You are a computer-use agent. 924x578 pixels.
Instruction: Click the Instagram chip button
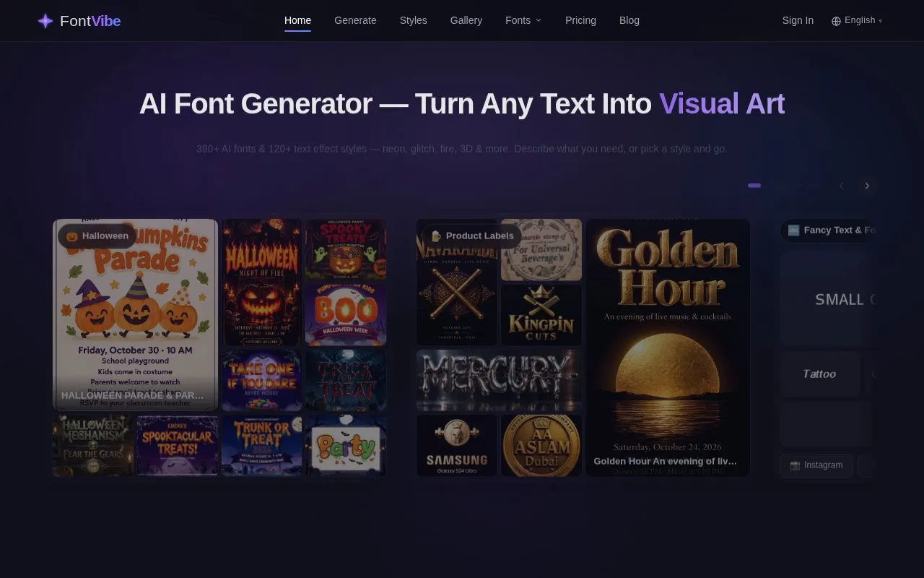(x=816, y=465)
